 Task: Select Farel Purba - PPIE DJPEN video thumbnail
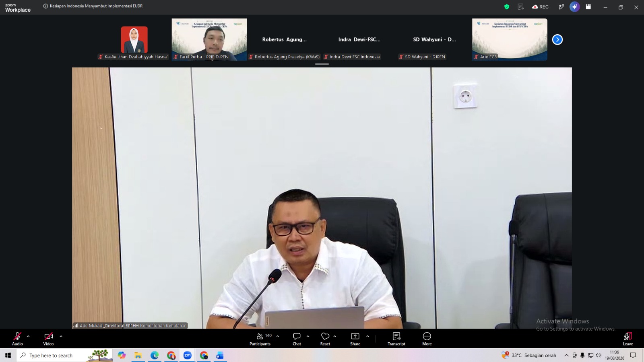pos(209,39)
